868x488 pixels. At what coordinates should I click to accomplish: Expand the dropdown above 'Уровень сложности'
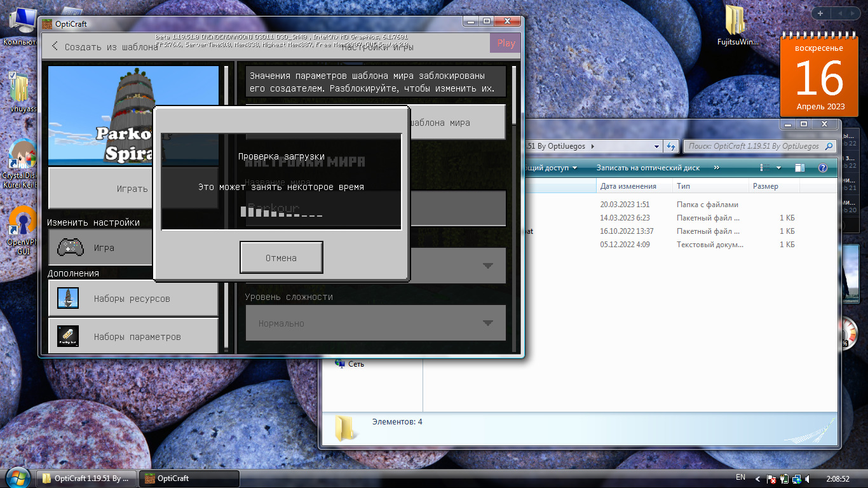tap(456, 266)
